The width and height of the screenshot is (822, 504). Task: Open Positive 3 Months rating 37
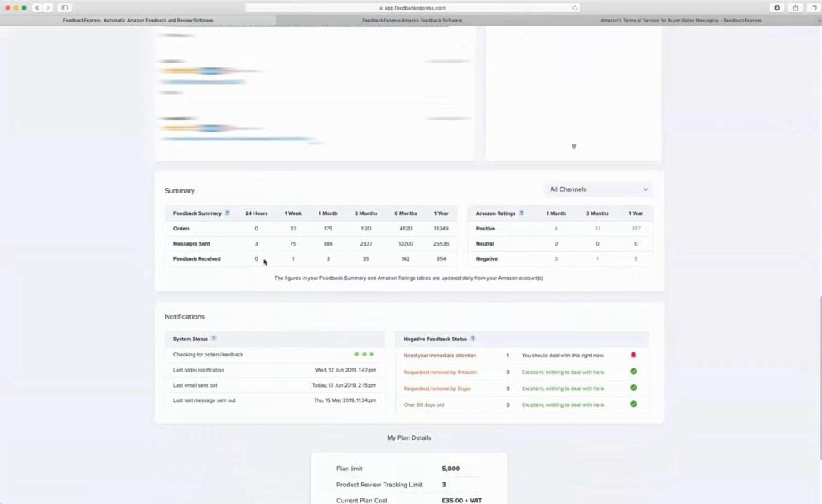[597, 229]
